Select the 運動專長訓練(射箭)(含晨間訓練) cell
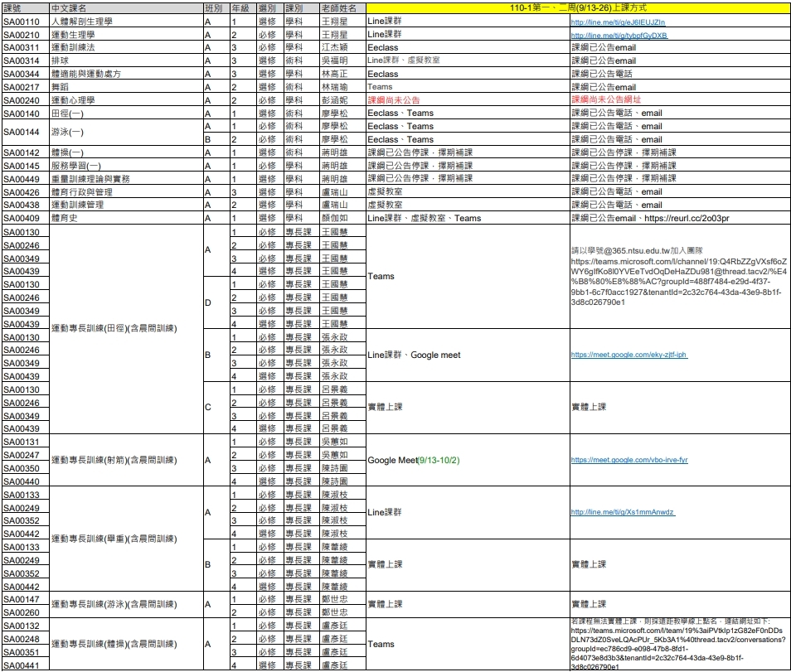Viewport: 791px width, 672px height. click(127, 460)
